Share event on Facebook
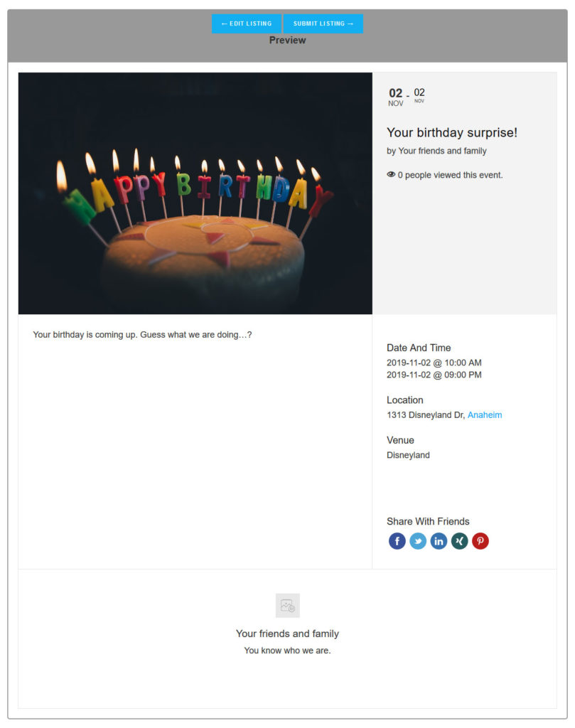 pos(397,541)
